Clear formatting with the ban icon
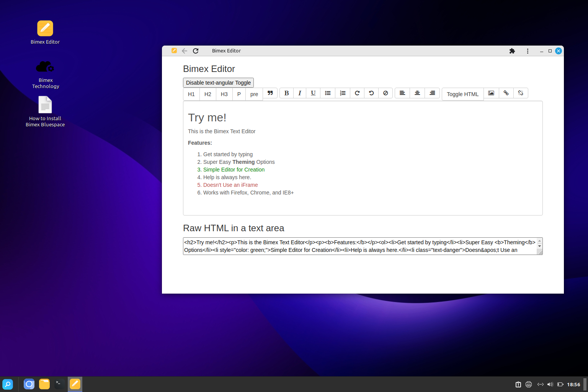The height and width of the screenshot is (392, 588). coord(385,93)
